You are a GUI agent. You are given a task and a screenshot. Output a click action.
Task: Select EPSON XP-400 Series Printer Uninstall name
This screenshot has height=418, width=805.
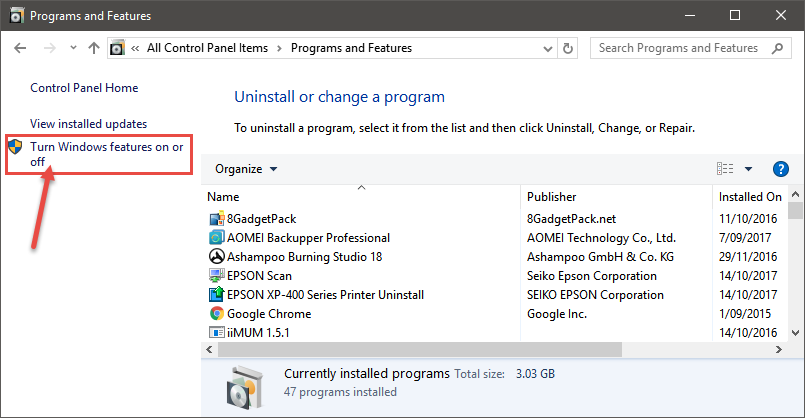tap(325, 295)
